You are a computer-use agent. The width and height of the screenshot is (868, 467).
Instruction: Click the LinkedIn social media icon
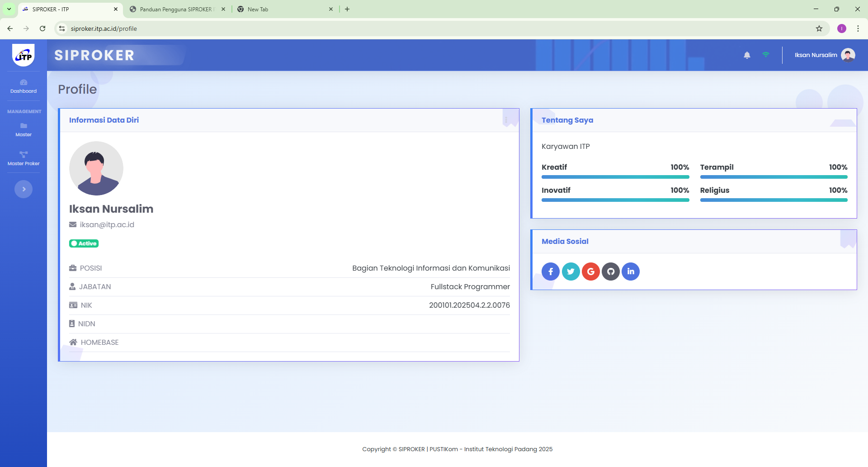tap(630, 272)
